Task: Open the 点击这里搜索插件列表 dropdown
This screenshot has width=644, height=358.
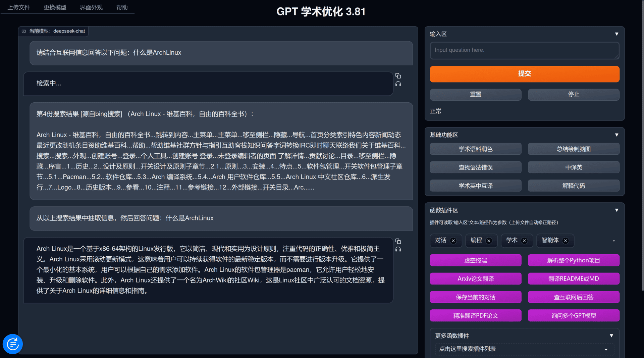Action: (525, 349)
